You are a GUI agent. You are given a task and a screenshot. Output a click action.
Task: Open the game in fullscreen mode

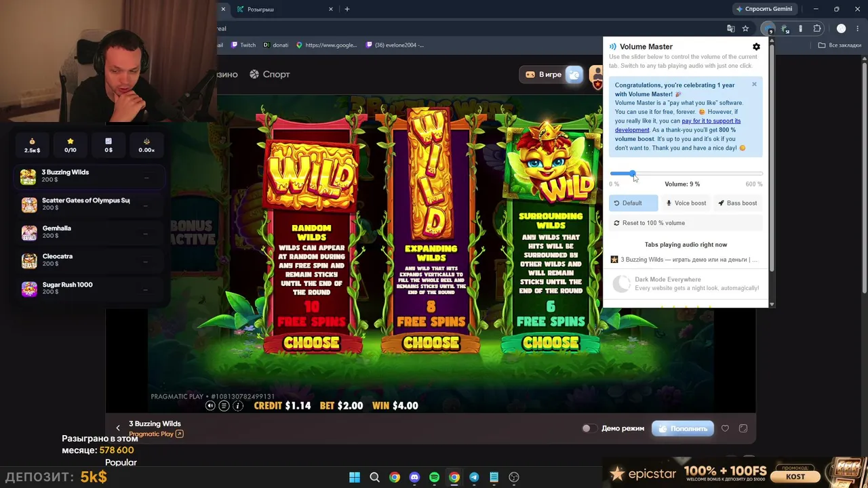coord(743,428)
